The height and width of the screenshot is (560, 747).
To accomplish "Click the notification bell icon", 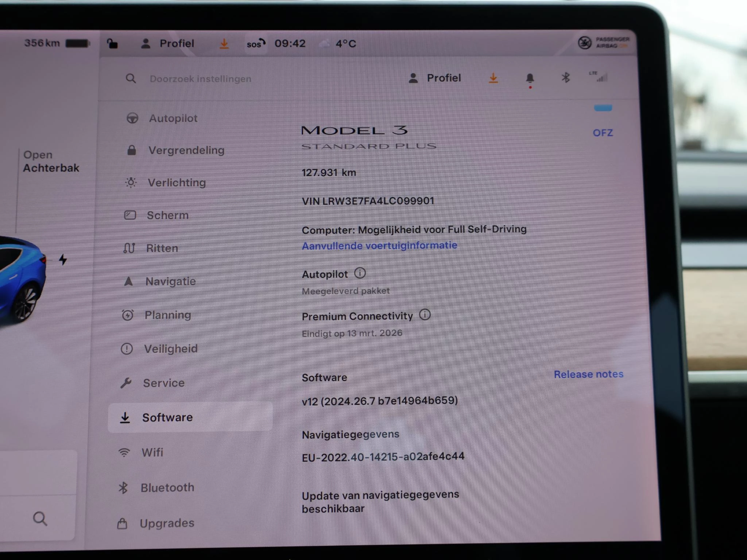I will pyautogui.click(x=530, y=78).
